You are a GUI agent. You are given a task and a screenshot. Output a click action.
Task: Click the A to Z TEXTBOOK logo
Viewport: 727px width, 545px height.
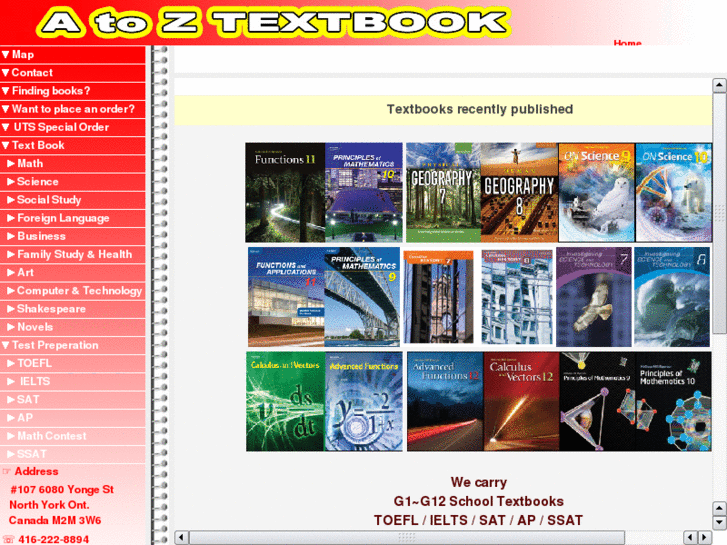(x=274, y=22)
